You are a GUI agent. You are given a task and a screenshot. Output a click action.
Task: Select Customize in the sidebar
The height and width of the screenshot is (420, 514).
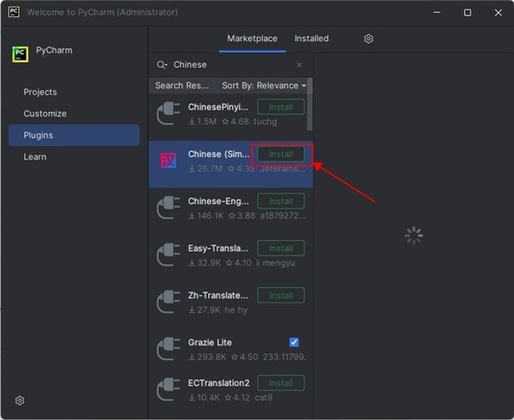point(45,113)
